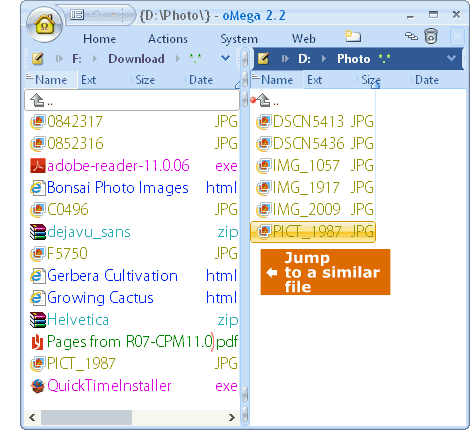
Task: Sort left panel by Name column
Action: (x=51, y=80)
